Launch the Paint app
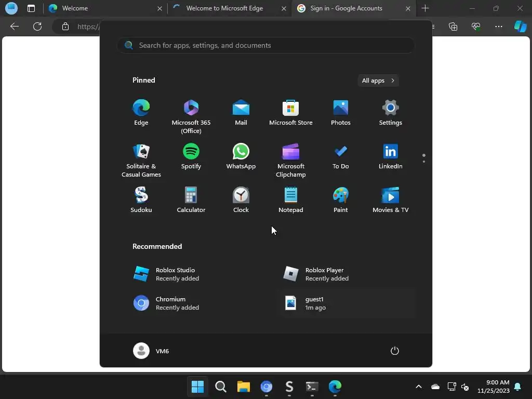This screenshot has width=532, height=399. pos(341,200)
